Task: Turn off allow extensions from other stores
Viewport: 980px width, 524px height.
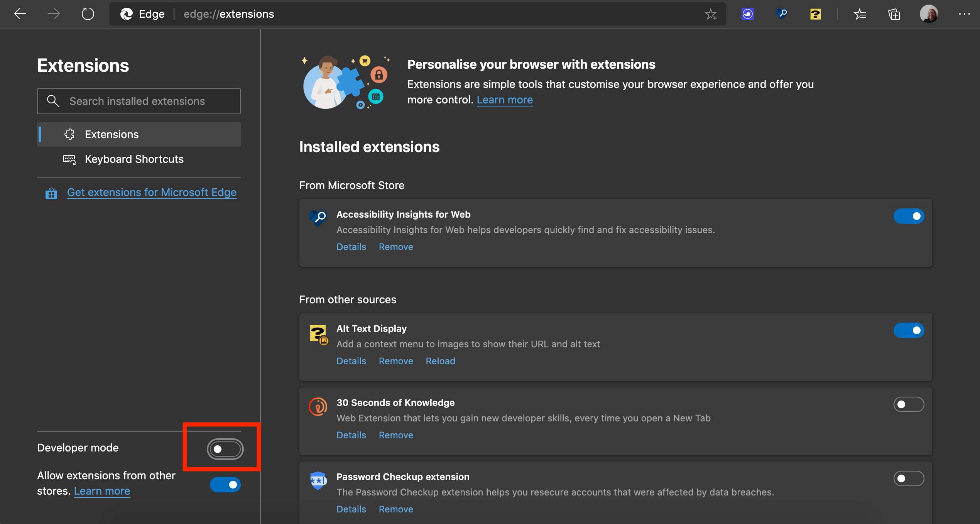Action: (x=225, y=485)
